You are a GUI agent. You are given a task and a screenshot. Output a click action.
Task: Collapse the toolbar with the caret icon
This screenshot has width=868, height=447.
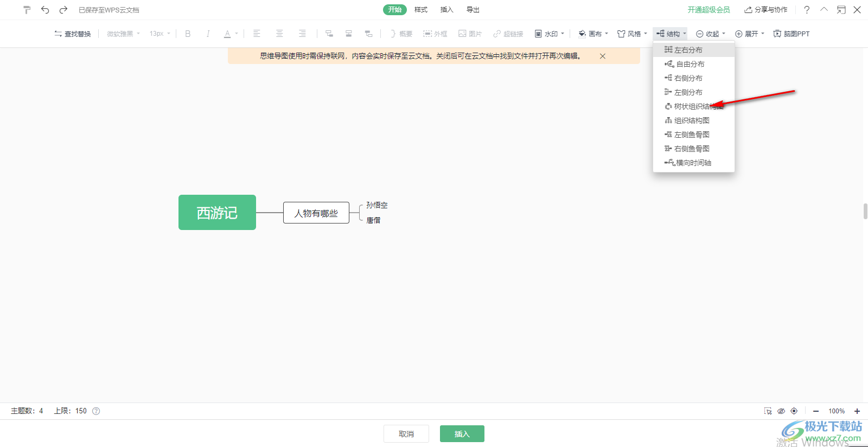[x=824, y=9]
